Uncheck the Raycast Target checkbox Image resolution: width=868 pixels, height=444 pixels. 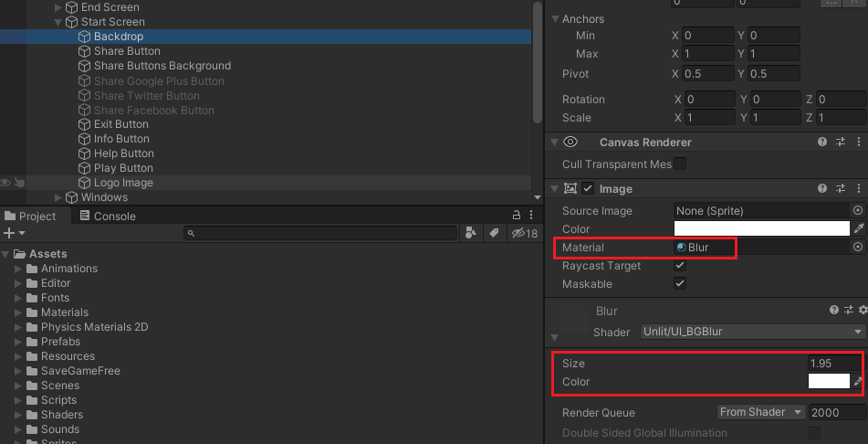(x=680, y=266)
